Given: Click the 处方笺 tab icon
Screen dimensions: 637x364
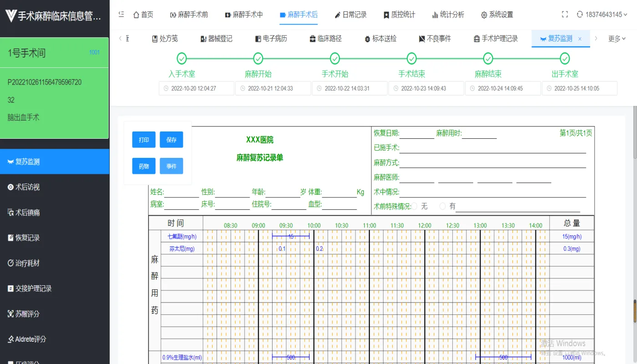Looking at the screenshot, I should (x=155, y=39).
